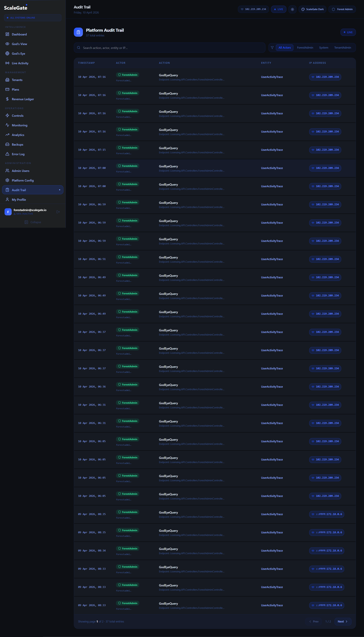Open the ScaleGate Dark theme selector
The image size is (364, 637).
312,9
